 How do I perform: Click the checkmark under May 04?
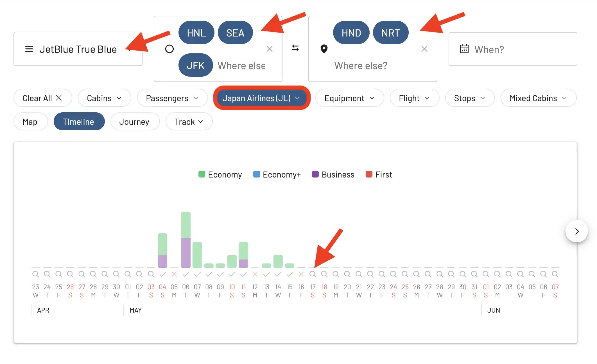tap(162, 274)
